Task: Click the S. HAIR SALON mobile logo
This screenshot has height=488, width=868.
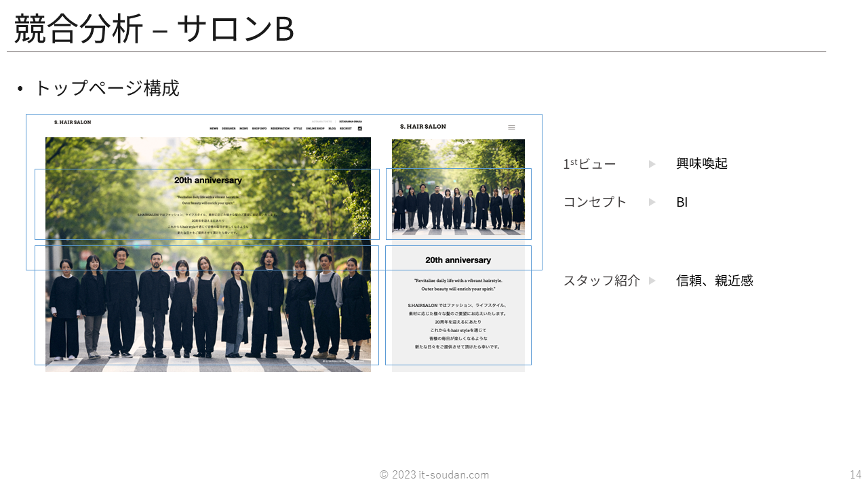Action: (x=423, y=127)
